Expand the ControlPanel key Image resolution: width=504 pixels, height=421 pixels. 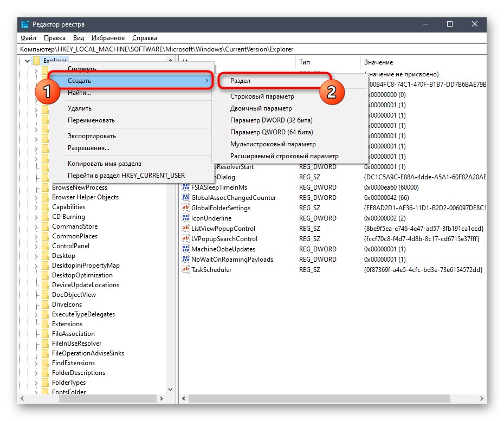36,246
